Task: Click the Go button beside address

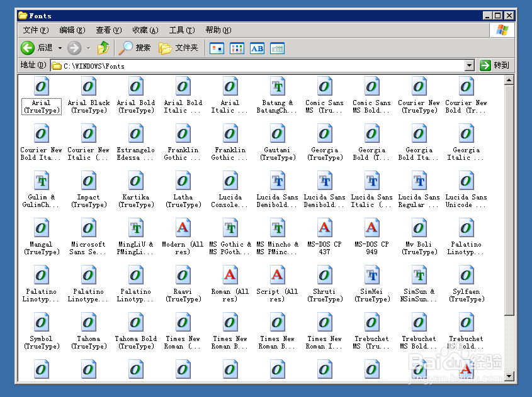Action: pos(495,65)
